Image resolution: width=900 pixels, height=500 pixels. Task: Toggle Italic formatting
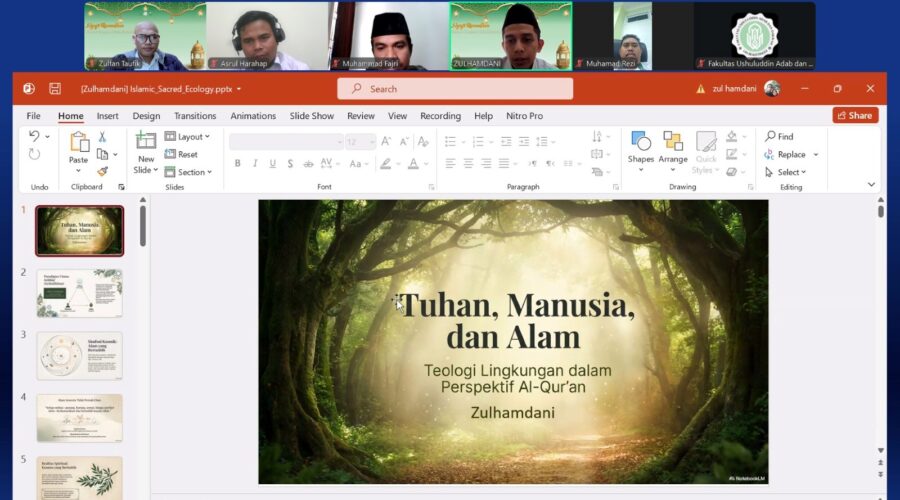point(255,164)
